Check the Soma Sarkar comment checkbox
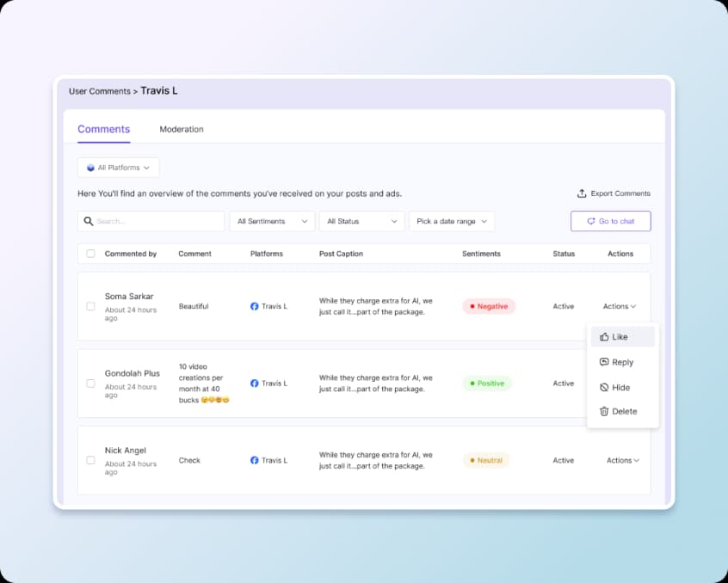This screenshot has width=728, height=583. (91, 306)
